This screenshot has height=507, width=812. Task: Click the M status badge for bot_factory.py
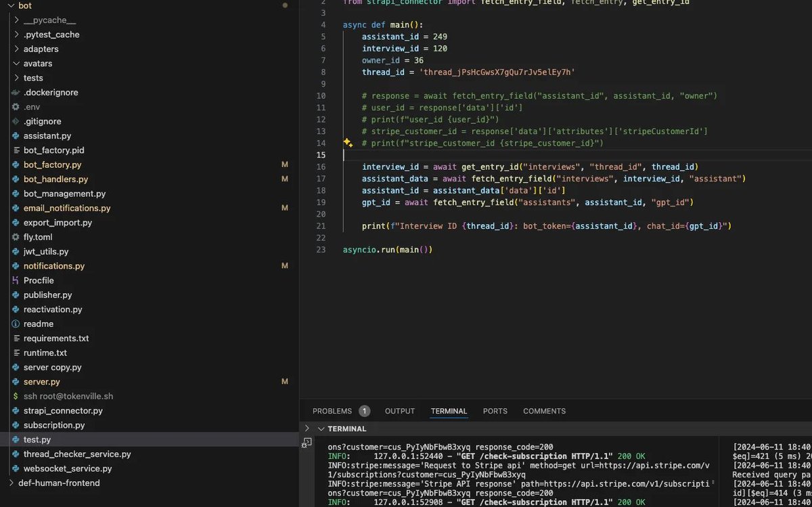[285, 164]
